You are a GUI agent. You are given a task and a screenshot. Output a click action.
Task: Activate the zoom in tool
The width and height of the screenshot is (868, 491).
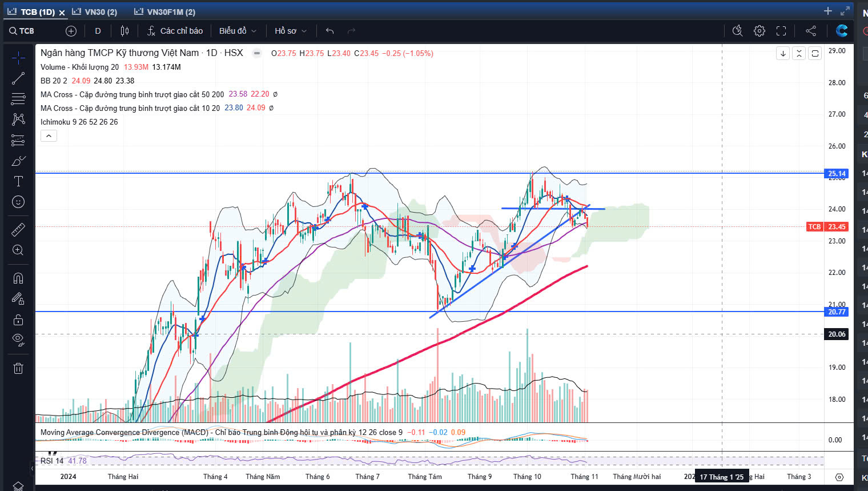coord(18,250)
